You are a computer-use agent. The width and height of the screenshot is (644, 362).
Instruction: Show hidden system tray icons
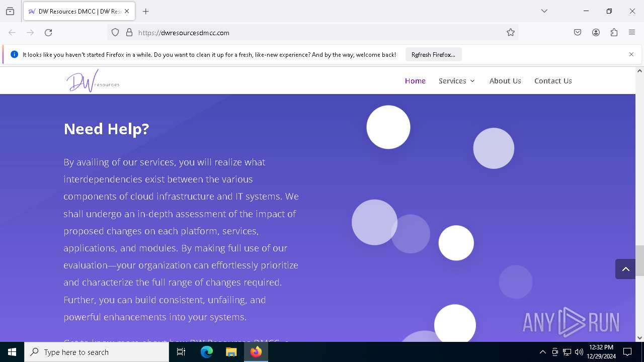pos(542,352)
